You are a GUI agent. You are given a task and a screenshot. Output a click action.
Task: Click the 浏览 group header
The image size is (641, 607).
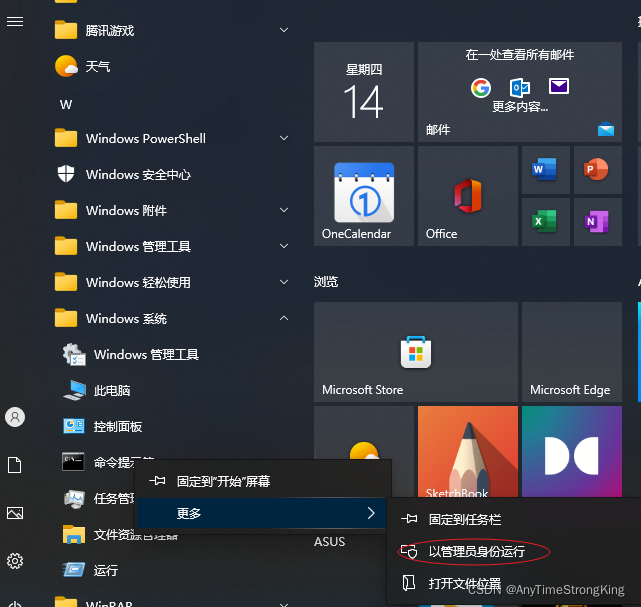tap(326, 282)
